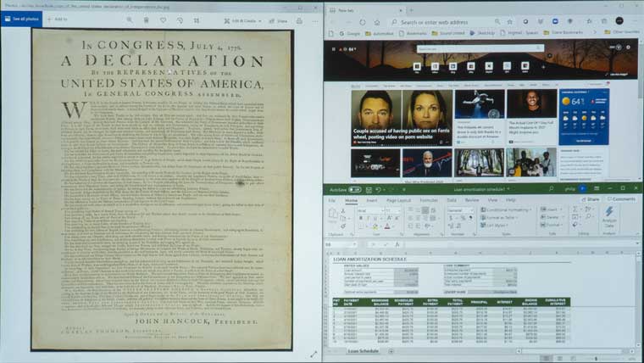Expand Conditional Formatting dropdown
The height and width of the screenshot is (363, 644).
pyautogui.click(x=507, y=209)
